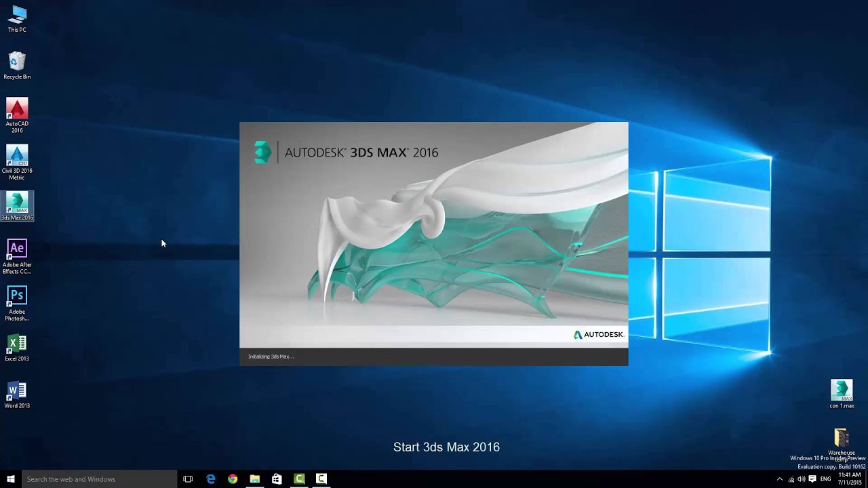Switch to the green Camtasia taskbar icon
Image resolution: width=868 pixels, height=488 pixels.
click(x=299, y=479)
